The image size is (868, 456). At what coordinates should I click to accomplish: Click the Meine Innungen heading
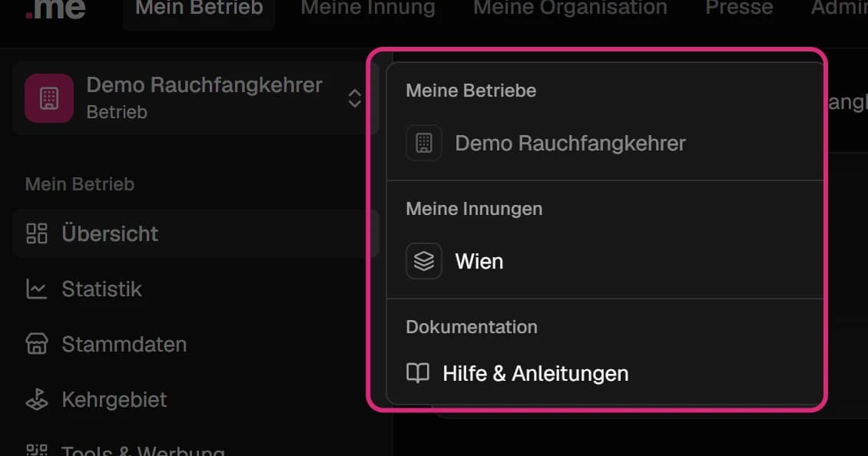[x=474, y=209]
